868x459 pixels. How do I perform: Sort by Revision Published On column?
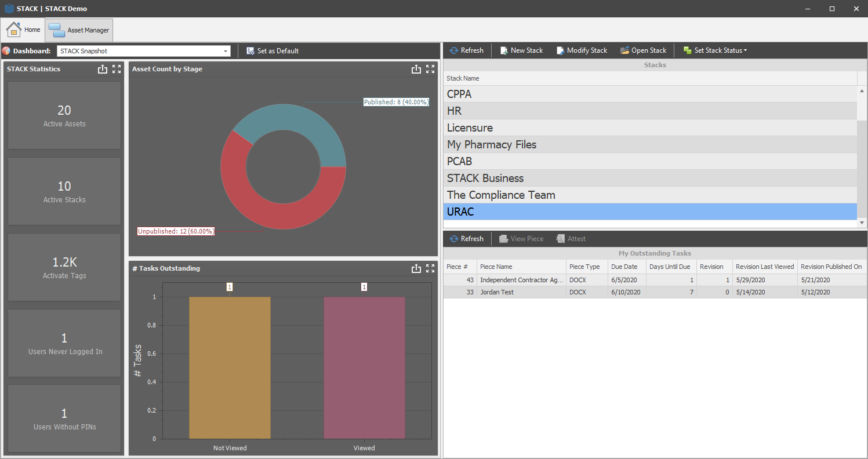pos(832,267)
